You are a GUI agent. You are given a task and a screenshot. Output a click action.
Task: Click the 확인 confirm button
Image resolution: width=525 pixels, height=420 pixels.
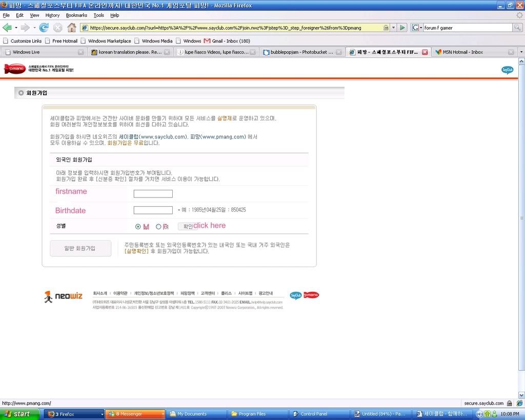188,226
